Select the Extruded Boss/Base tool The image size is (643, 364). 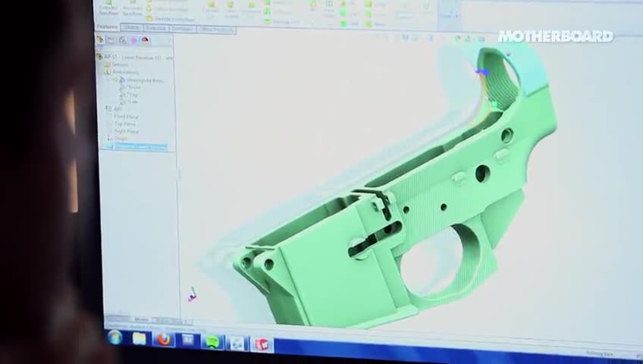coord(108,8)
